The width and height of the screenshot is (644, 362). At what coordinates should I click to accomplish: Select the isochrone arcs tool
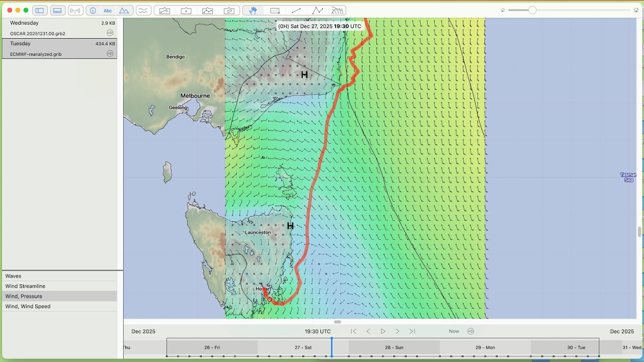(338, 10)
